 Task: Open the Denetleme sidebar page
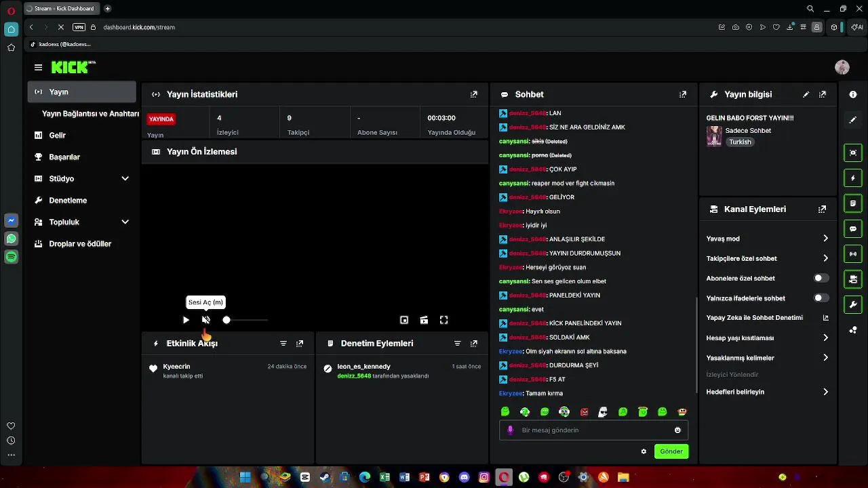(82, 200)
